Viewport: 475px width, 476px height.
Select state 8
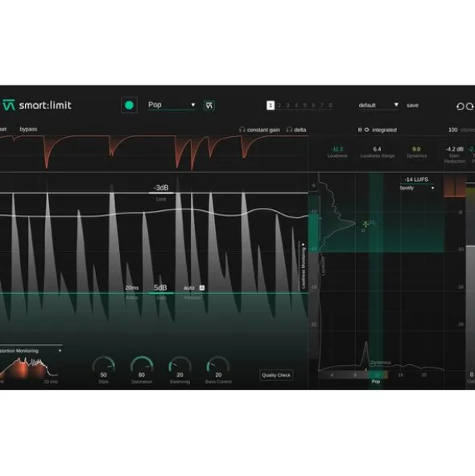(x=330, y=106)
